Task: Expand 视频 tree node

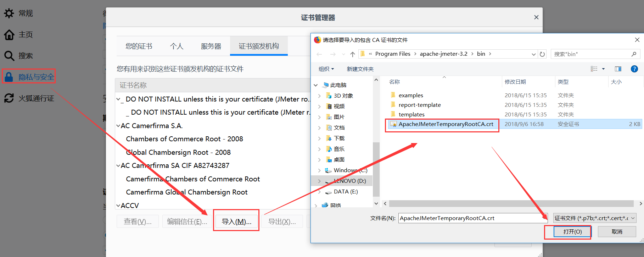Action: point(319,106)
